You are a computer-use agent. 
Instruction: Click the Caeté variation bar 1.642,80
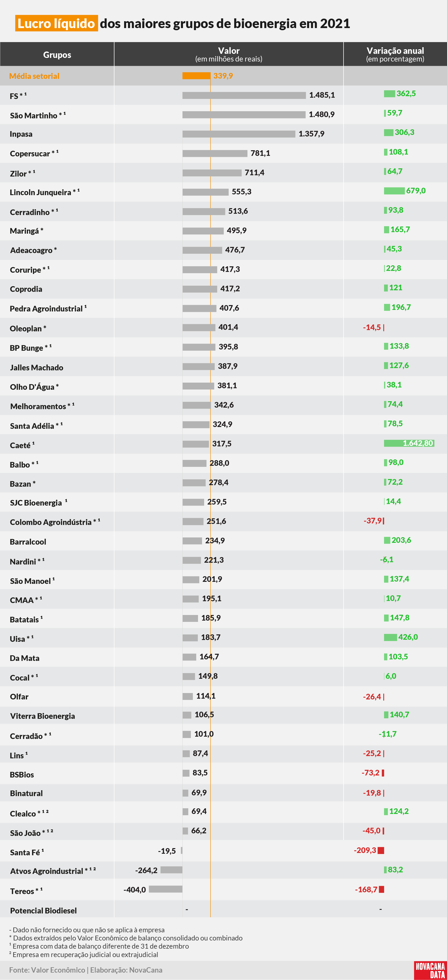[409, 443]
